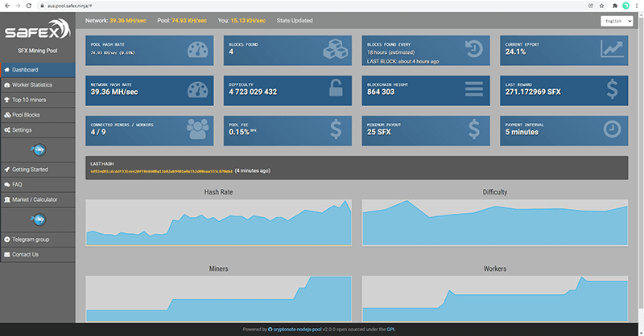This screenshot has width=644, height=336.
Task: Click the browser back arrow
Action: [7, 6]
